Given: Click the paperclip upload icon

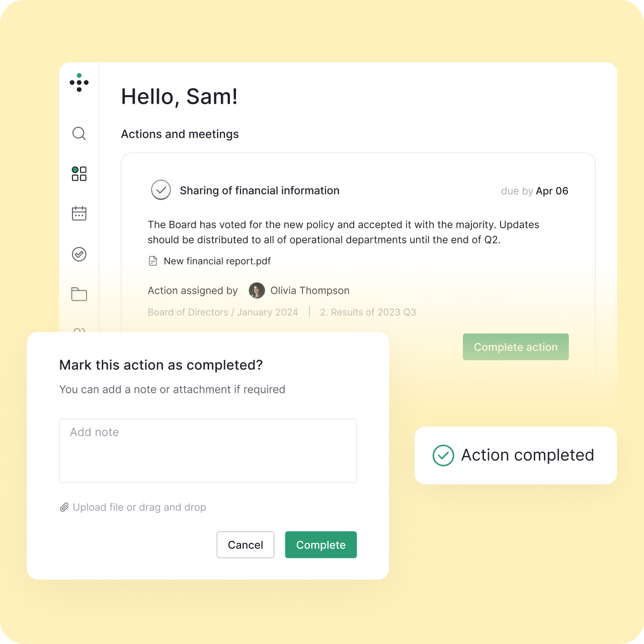Looking at the screenshot, I should click(x=64, y=507).
